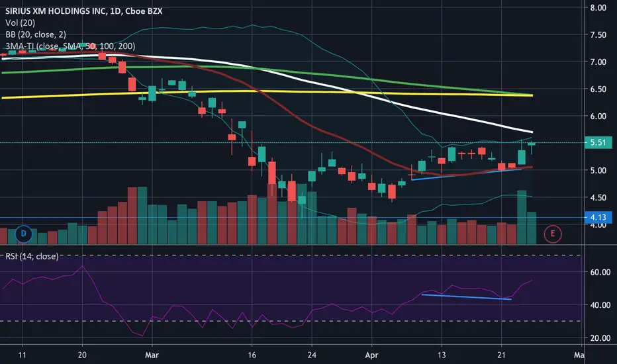The image size is (617, 364).
Task: Click the 8.00 price axis label
Action: [x=598, y=7]
